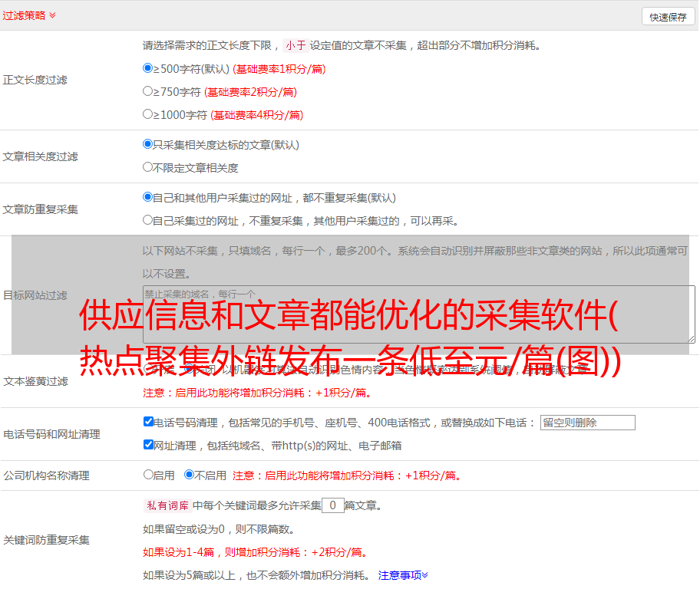Click the 私有词库 tag
Screen dimensions: 700x589
coord(168,505)
